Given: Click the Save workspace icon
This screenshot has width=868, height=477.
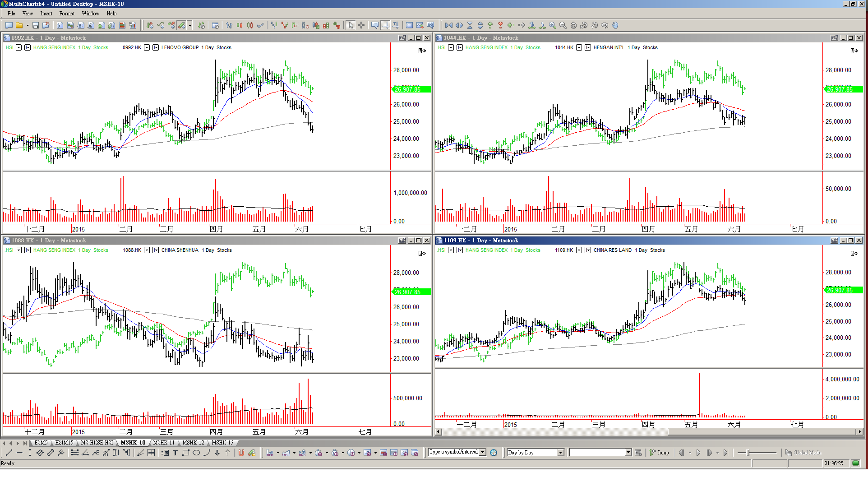Looking at the screenshot, I should click(x=36, y=25).
